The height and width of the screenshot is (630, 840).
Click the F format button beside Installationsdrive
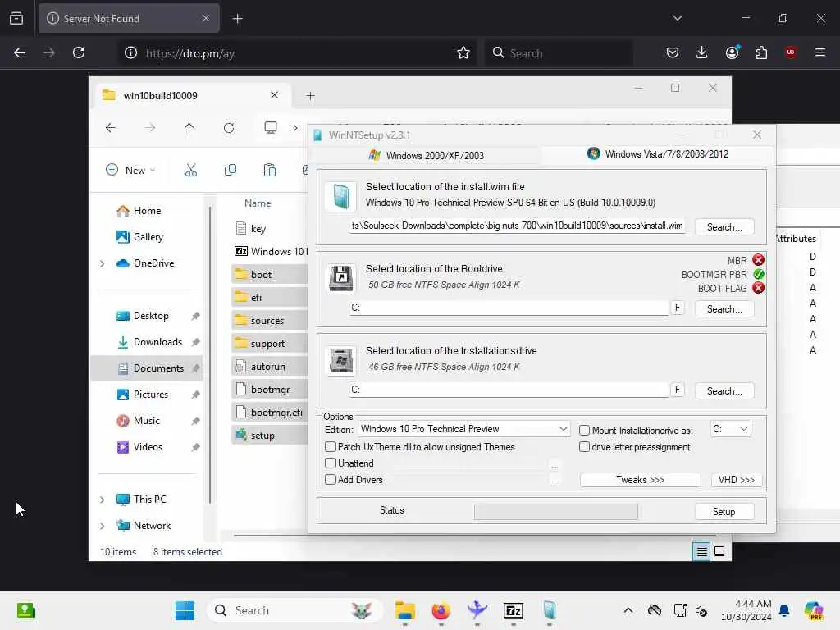tap(677, 390)
